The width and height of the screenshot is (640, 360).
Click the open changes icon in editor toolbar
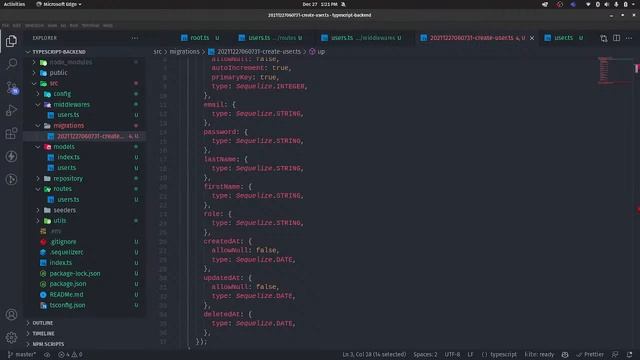604,38
